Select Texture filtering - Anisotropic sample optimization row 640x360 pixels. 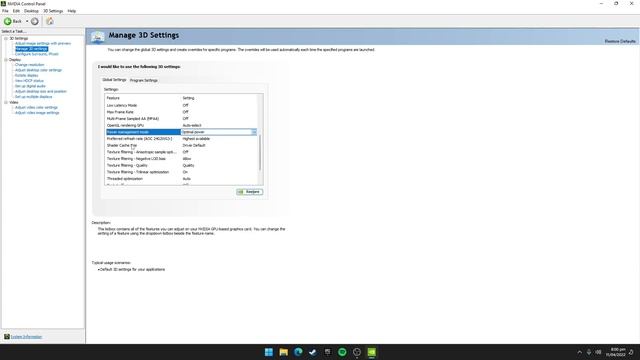182,152
